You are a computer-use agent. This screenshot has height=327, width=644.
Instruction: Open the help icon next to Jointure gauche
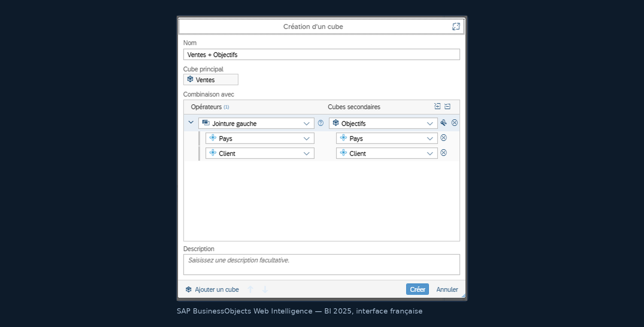(x=321, y=123)
